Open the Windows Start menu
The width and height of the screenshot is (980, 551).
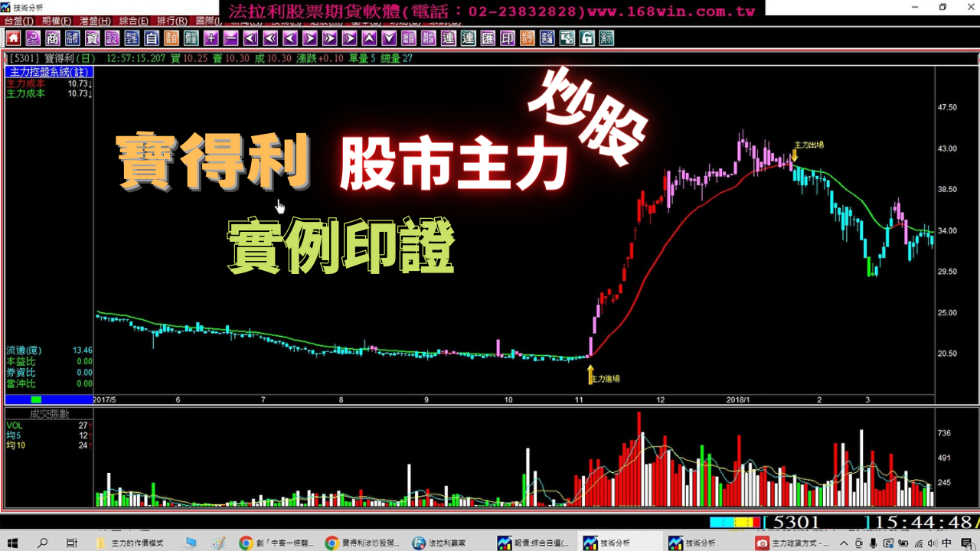13,543
